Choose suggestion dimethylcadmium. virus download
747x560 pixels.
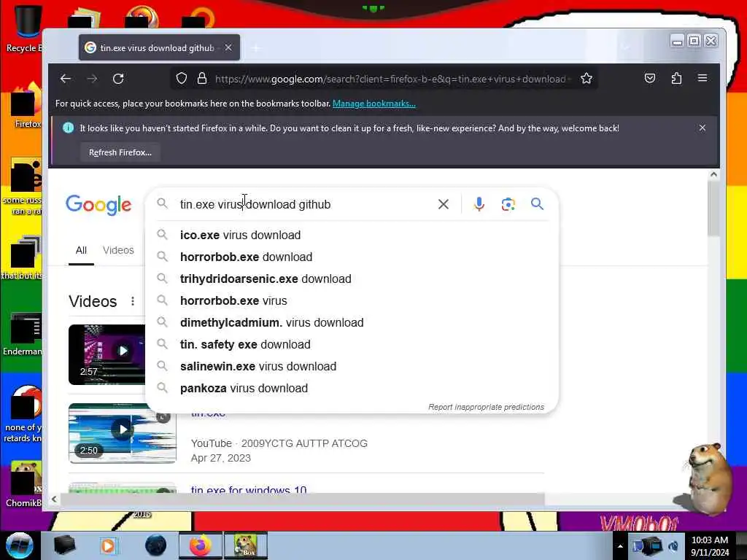(x=351, y=323)
